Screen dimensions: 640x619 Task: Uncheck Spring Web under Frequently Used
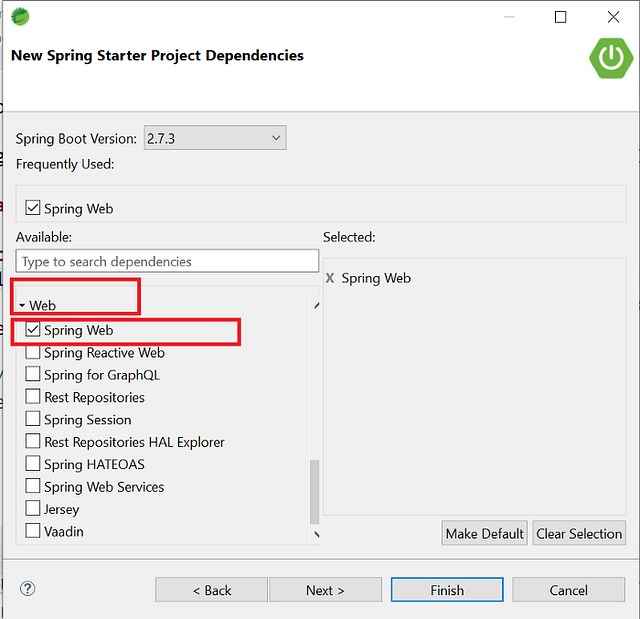click(x=33, y=208)
